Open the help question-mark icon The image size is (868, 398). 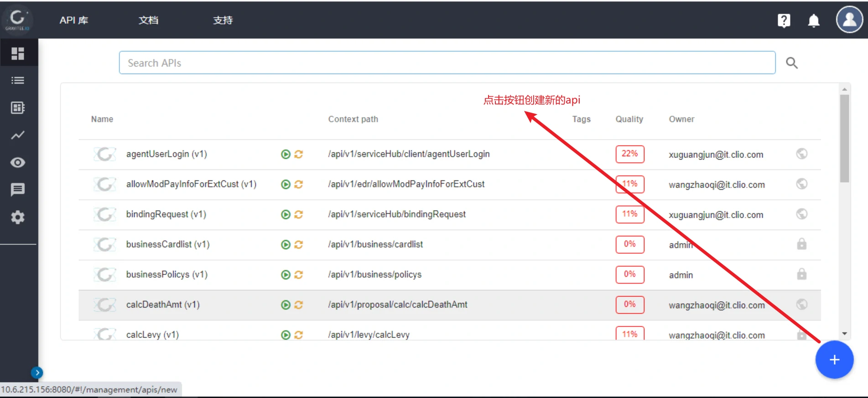click(784, 21)
